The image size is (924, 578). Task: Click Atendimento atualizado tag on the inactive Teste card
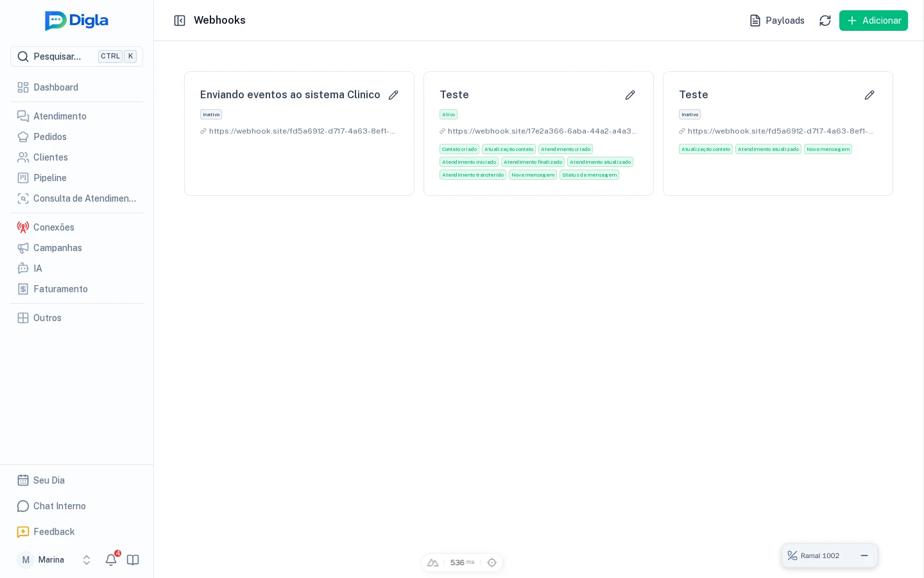(x=768, y=149)
